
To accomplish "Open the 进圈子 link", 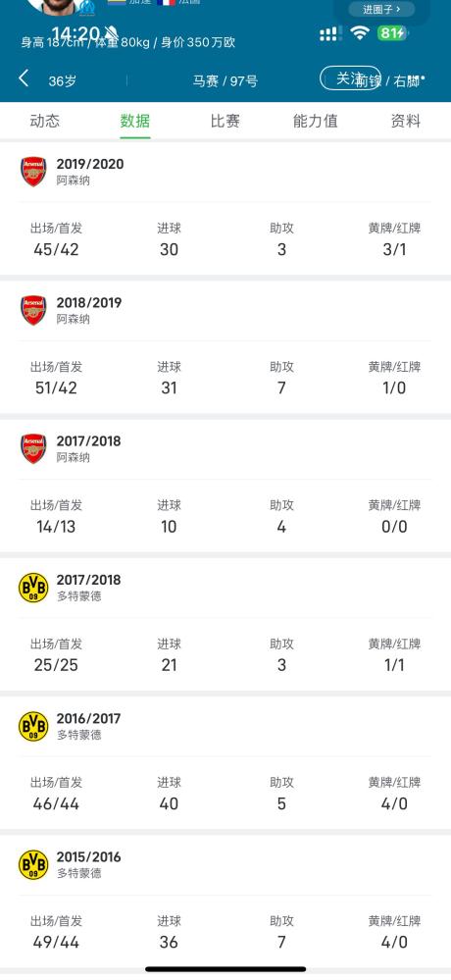I will click(x=381, y=10).
